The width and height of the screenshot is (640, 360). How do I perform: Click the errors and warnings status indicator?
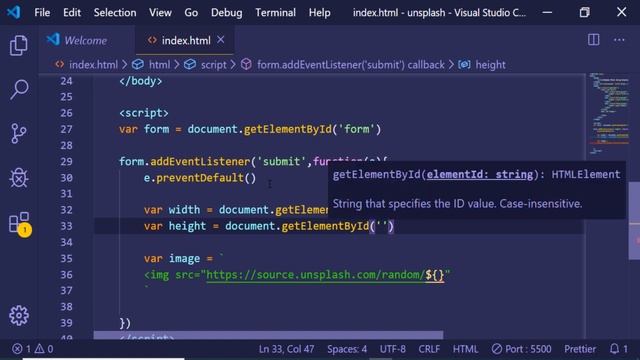(33, 349)
